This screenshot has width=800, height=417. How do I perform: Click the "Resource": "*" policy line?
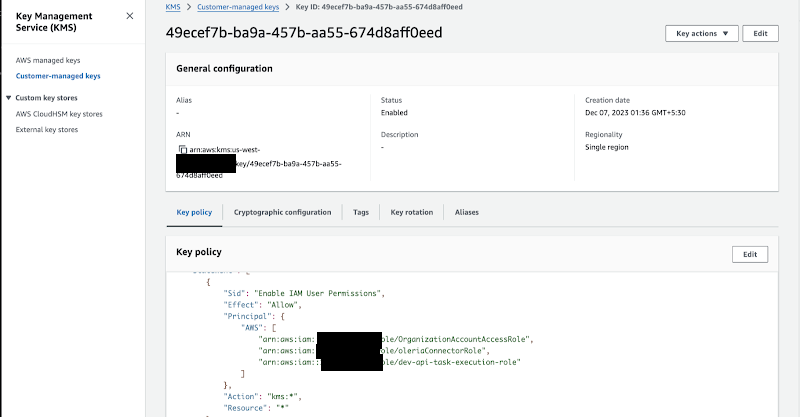tap(256, 408)
